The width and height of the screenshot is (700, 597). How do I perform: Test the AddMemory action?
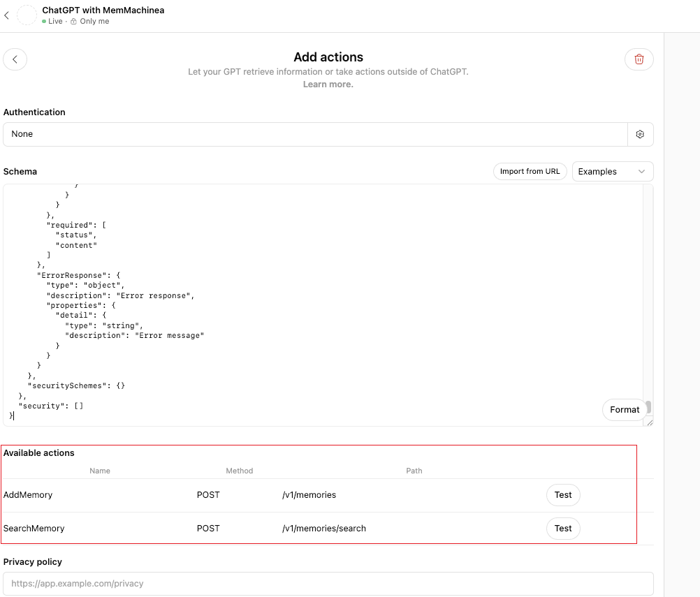563,494
